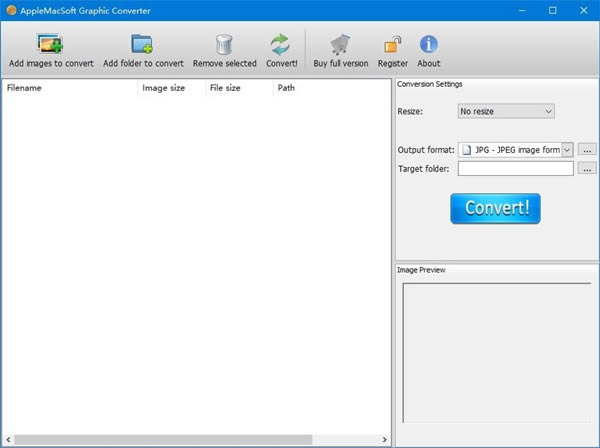This screenshot has width=600, height=448.
Task: Sort by the Filename column header
Action: (x=70, y=88)
